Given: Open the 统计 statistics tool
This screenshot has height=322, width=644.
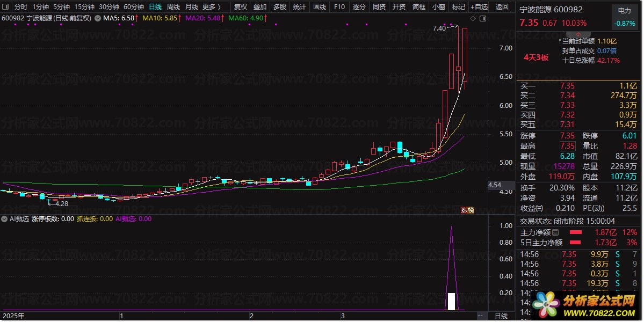Looking at the screenshot, I should (x=299, y=6).
